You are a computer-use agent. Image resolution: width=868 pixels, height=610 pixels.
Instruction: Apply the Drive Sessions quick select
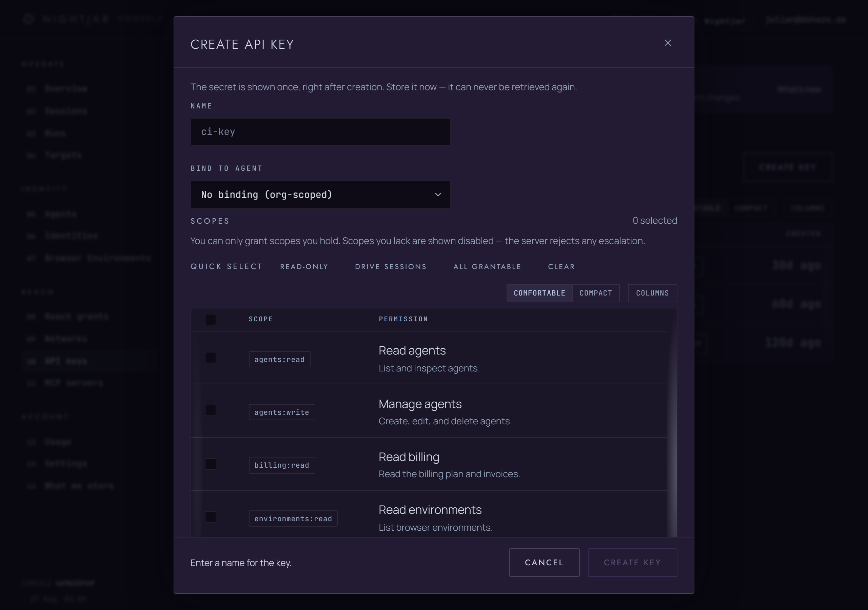391,267
